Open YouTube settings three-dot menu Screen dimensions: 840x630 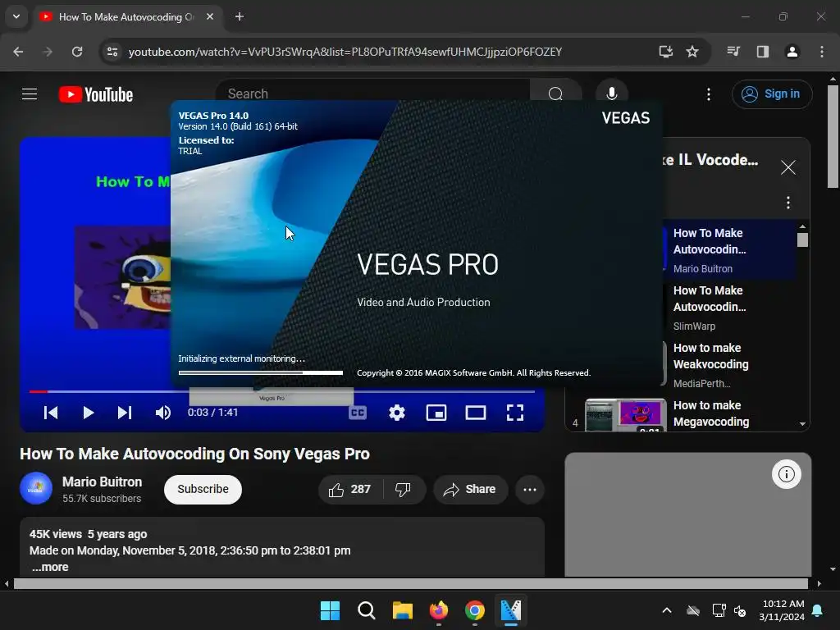(708, 94)
